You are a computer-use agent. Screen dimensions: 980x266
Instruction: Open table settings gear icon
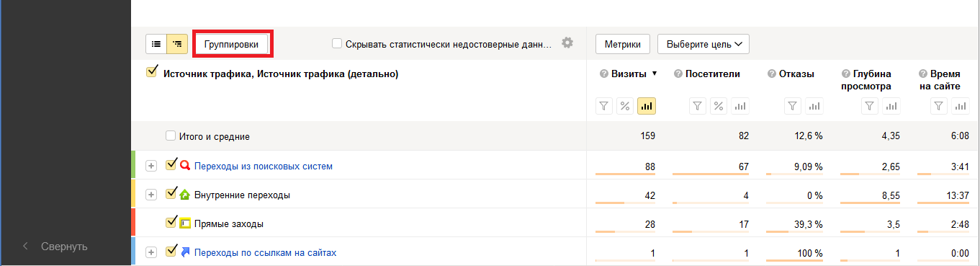click(x=567, y=43)
